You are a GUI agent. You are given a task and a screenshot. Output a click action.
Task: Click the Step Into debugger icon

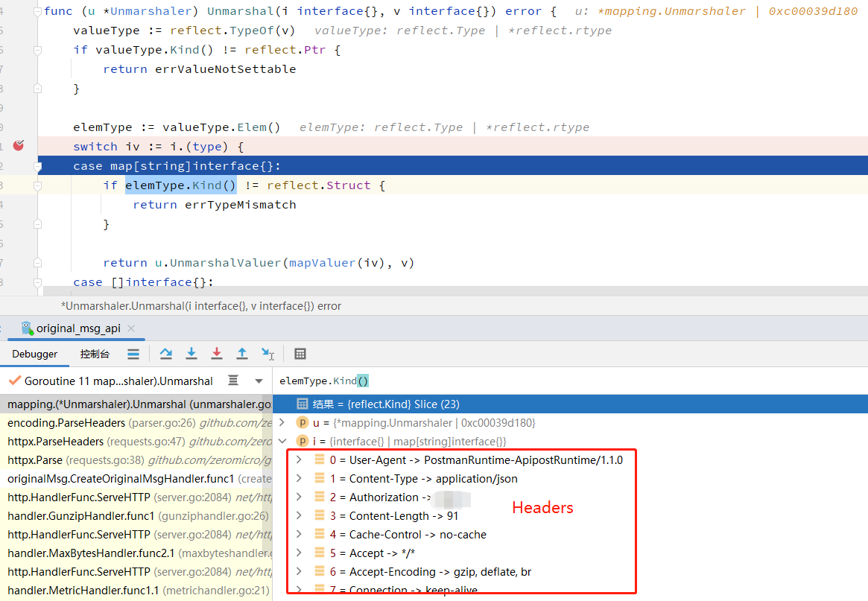click(x=192, y=353)
